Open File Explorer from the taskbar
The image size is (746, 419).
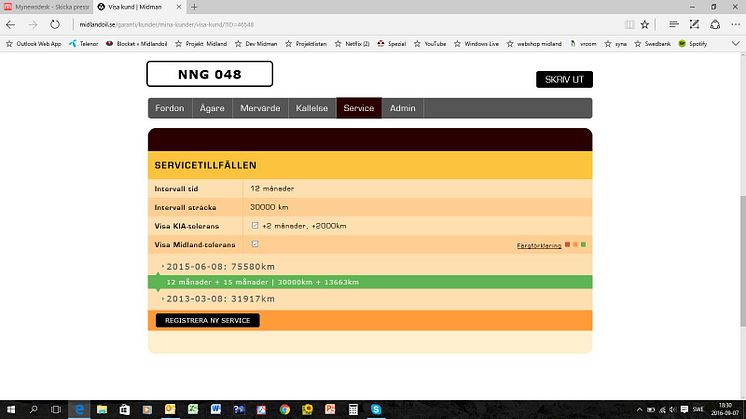(102, 409)
